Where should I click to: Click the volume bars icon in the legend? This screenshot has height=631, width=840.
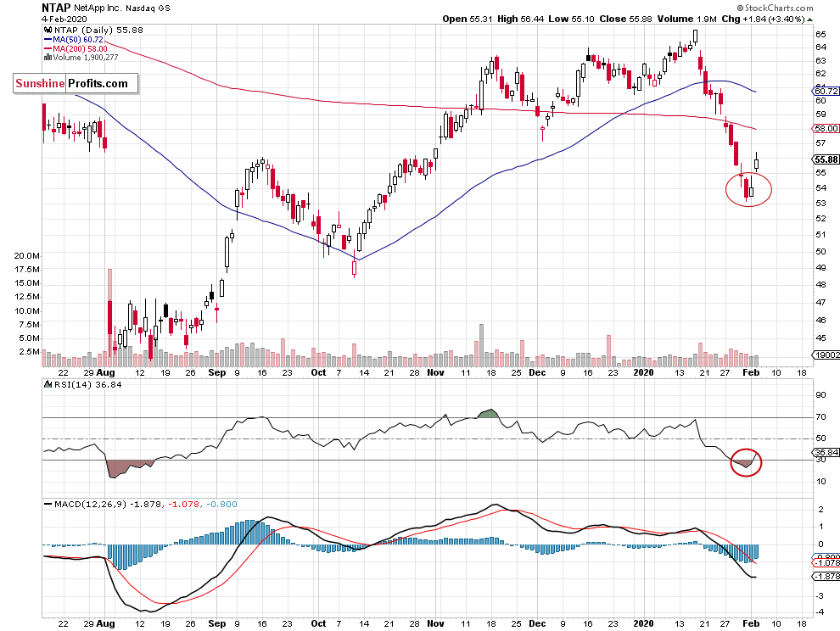point(48,58)
